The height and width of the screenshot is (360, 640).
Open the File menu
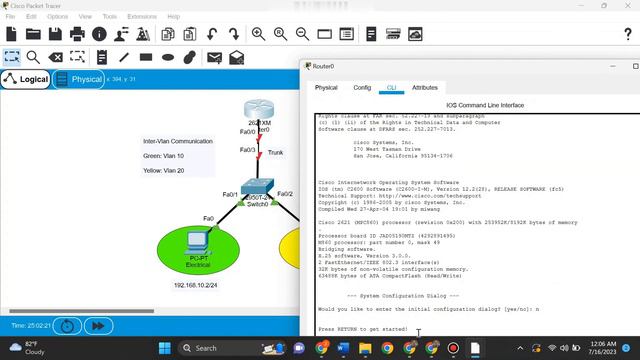[10, 16]
